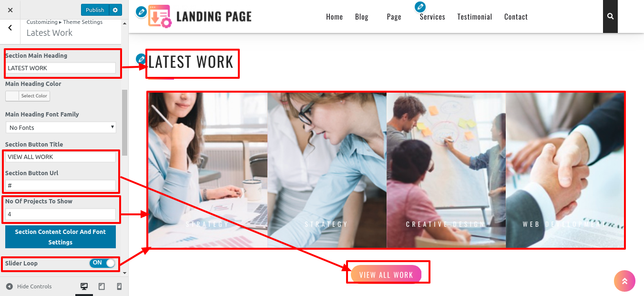644x296 pixels.
Task: Click the Publish button
Action: click(x=95, y=10)
